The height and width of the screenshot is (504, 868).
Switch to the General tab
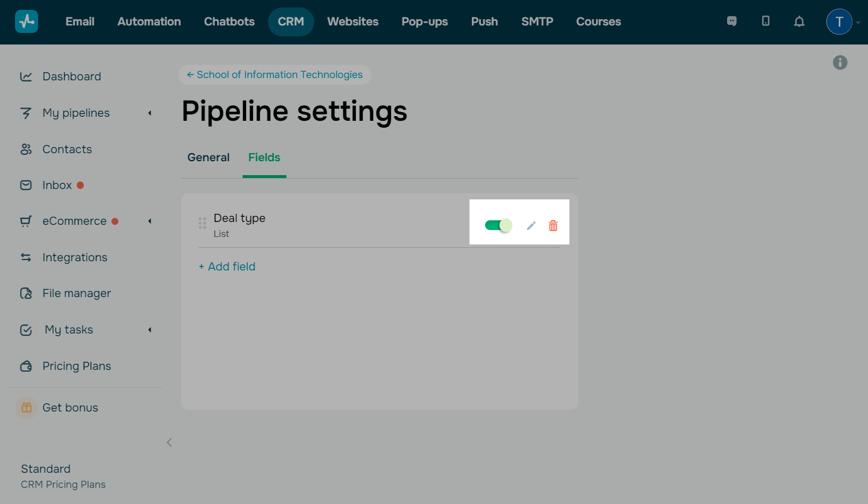click(208, 158)
